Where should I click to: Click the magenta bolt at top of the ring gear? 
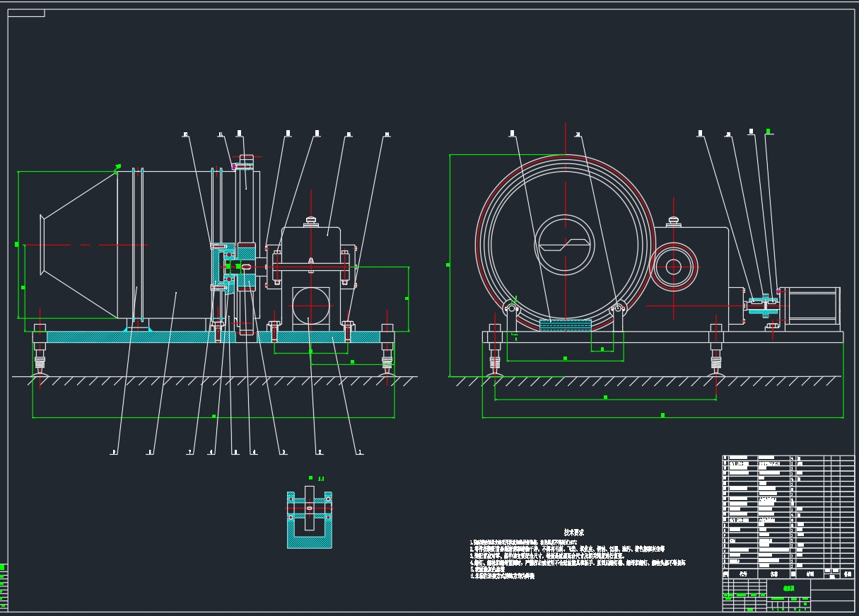point(234,167)
